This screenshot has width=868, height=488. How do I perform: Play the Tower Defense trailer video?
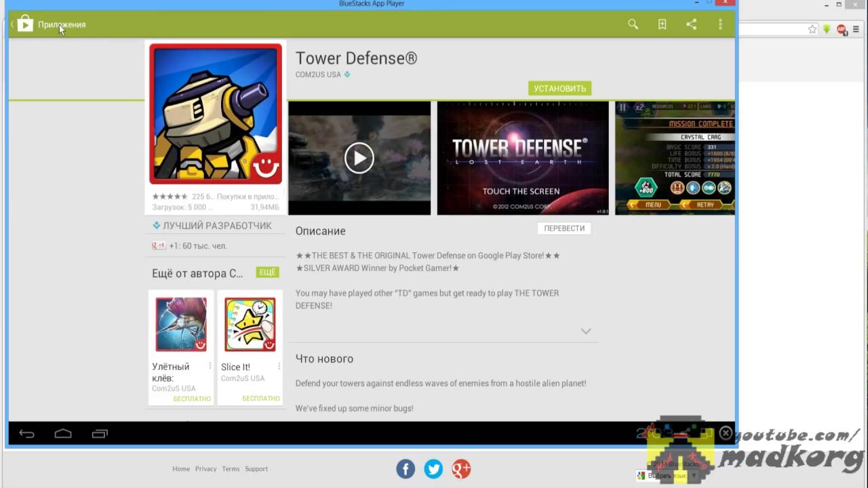(359, 158)
